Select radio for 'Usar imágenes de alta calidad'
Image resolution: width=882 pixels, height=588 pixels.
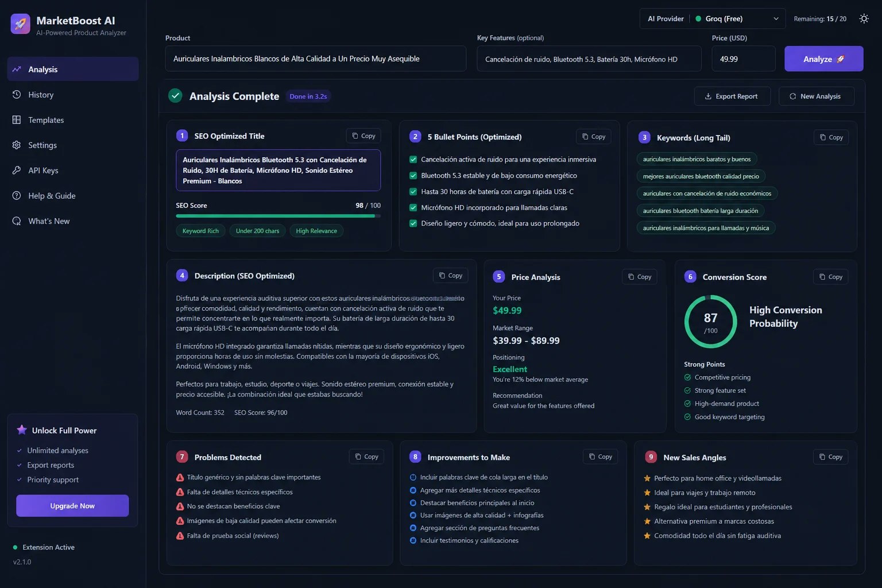pos(413,516)
